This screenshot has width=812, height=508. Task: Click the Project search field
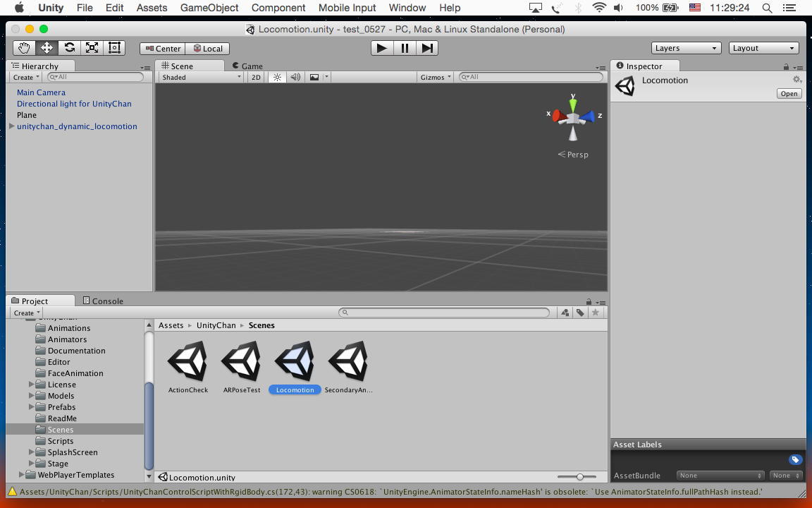(x=444, y=313)
